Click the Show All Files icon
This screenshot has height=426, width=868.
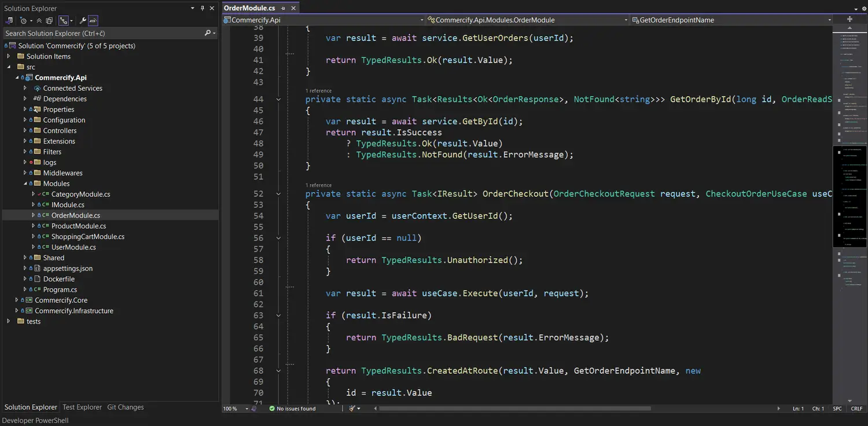pos(50,21)
